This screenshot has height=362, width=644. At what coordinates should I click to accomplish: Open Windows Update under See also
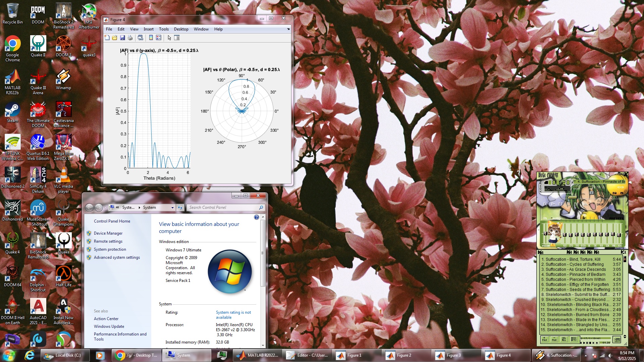click(109, 326)
